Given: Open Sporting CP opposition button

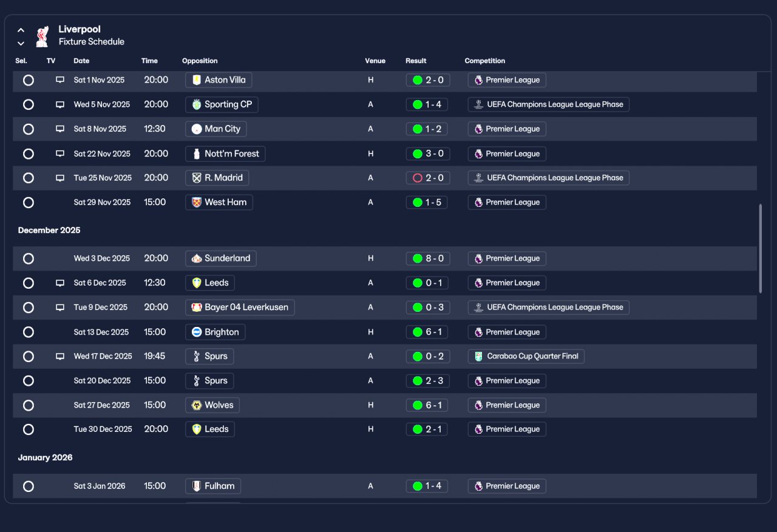Looking at the screenshot, I should click(x=222, y=104).
